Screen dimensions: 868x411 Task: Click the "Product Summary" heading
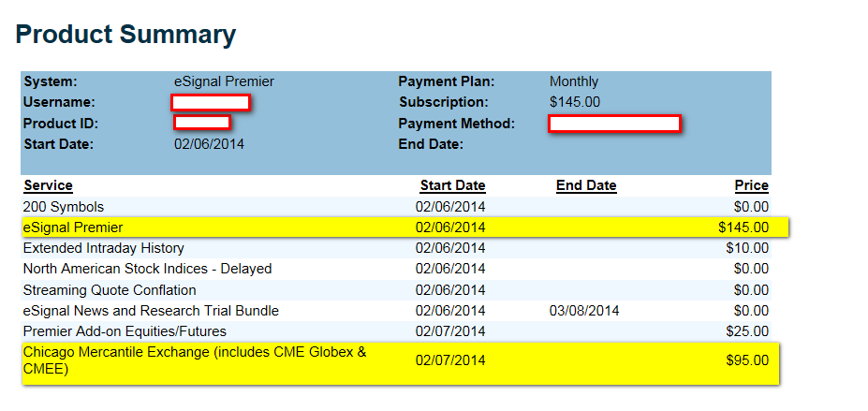point(125,35)
